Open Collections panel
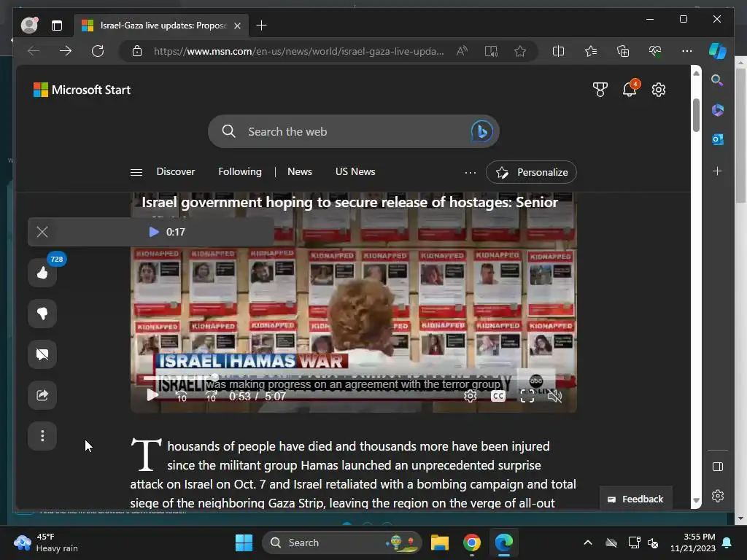Screen dimensions: 747x560 pos(623,51)
